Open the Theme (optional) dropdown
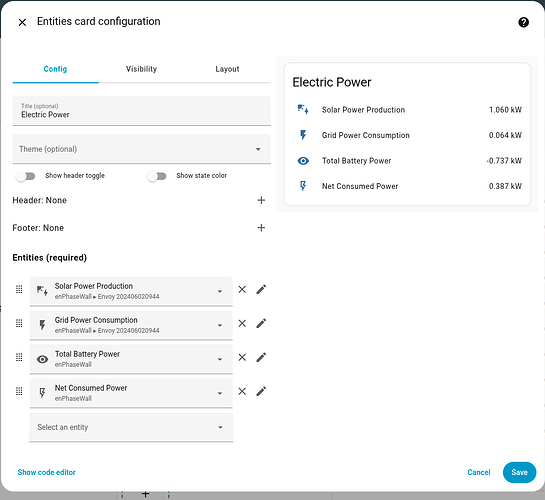 click(x=142, y=149)
